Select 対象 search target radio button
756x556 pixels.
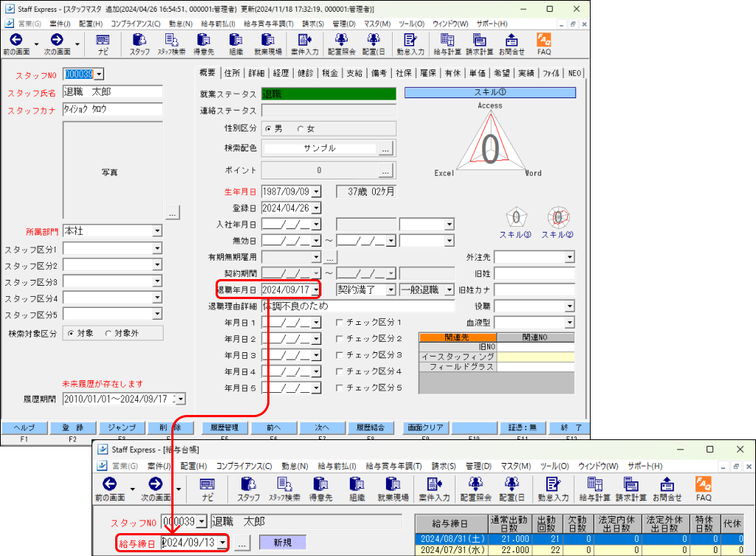71,333
